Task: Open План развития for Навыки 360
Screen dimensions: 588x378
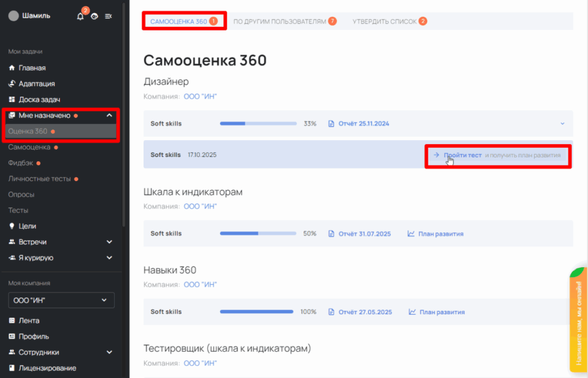Action: (441, 312)
